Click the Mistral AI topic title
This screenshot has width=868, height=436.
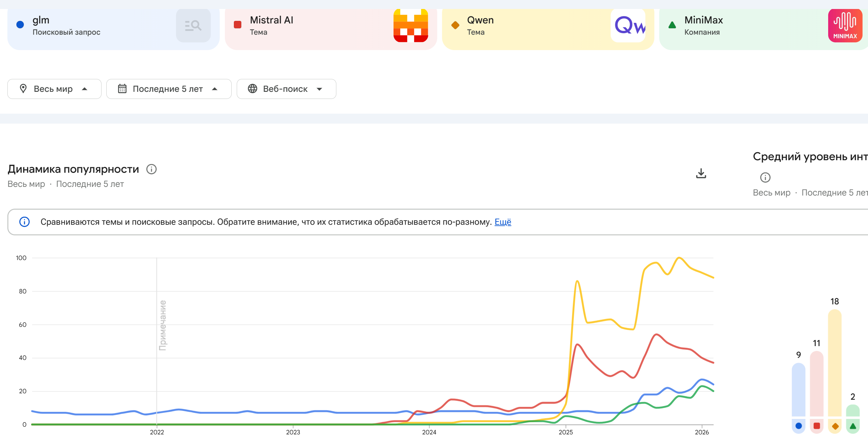click(x=271, y=20)
